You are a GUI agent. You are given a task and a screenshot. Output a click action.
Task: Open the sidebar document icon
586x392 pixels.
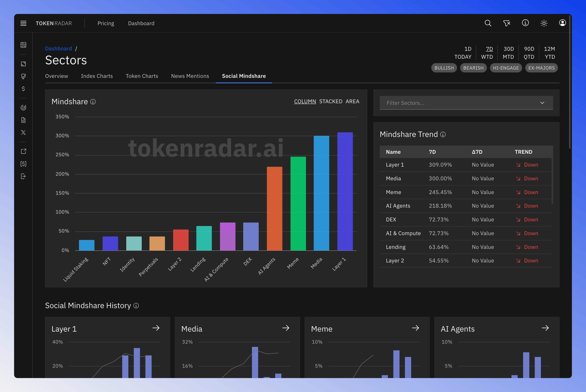click(x=23, y=120)
